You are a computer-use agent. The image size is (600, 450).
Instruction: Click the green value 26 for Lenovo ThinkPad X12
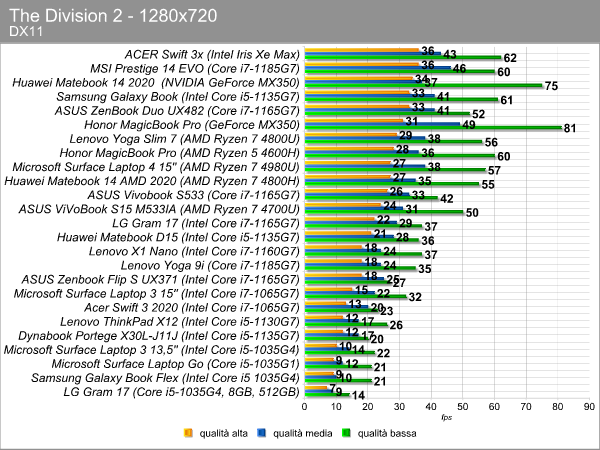[x=396, y=325]
